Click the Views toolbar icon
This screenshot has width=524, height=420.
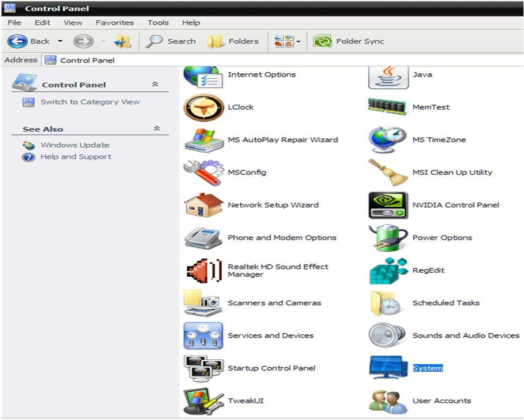[x=284, y=41]
